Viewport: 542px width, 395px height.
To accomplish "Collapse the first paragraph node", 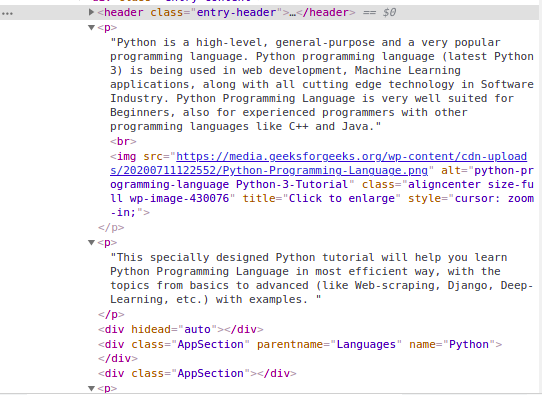I will pos(91,27).
